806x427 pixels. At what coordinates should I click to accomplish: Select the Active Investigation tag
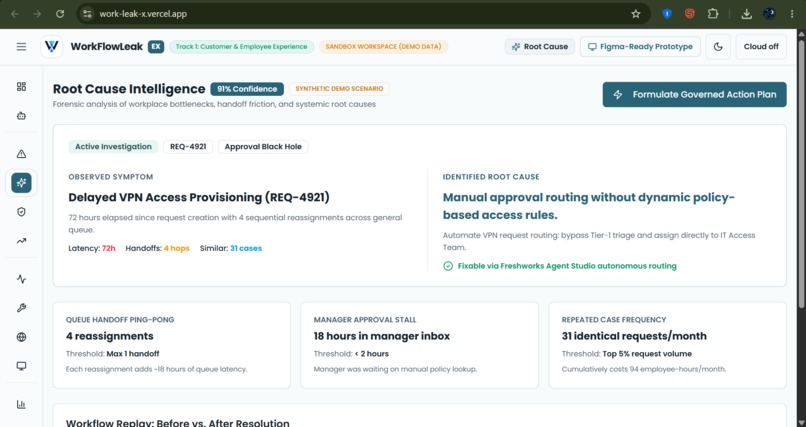click(x=113, y=146)
